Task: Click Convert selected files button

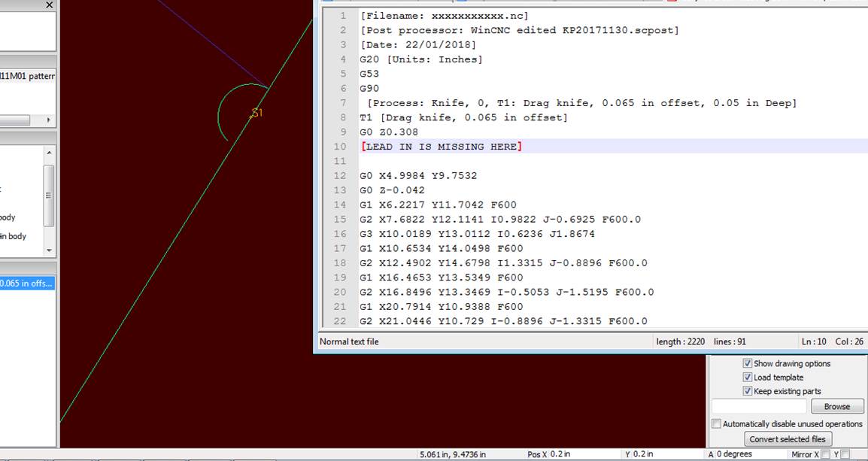Action: [x=788, y=439]
